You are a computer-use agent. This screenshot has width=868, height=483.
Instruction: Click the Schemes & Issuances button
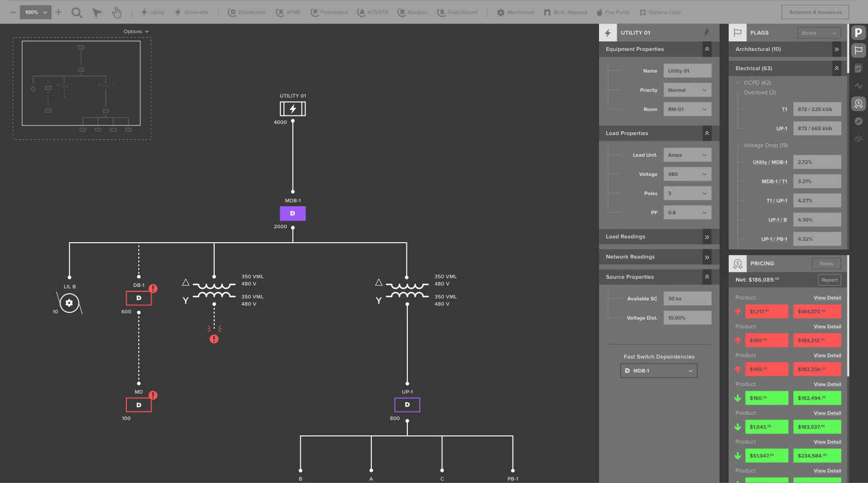pos(815,12)
